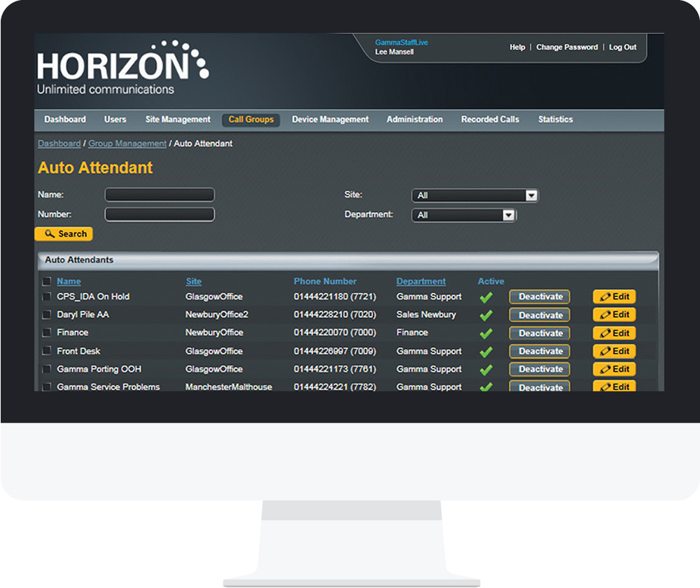Click the Name input field

pyautogui.click(x=160, y=195)
